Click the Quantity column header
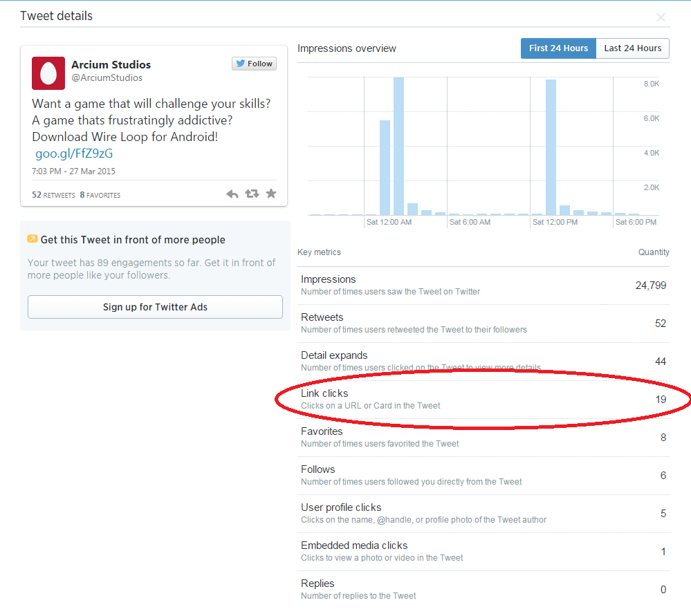Viewport: 691px width, 616px height. coord(654,252)
